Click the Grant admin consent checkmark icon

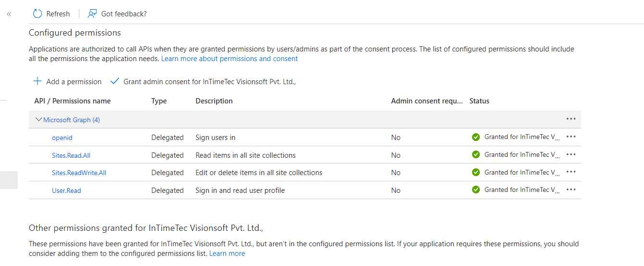[x=115, y=81]
